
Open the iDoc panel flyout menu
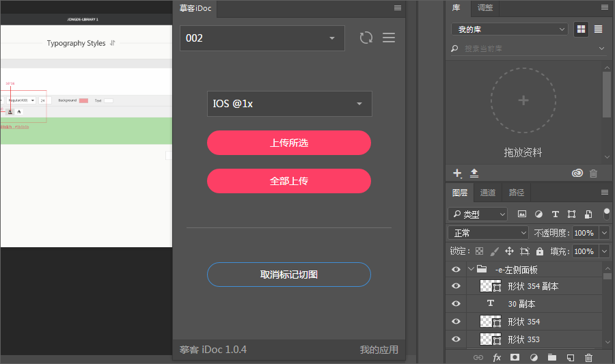pos(398,8)
